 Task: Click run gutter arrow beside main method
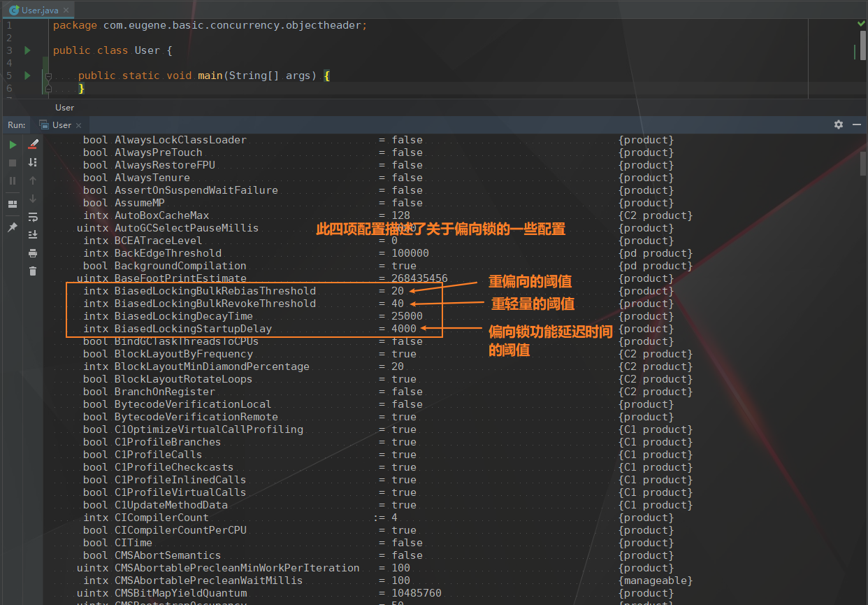coord(27,76)
